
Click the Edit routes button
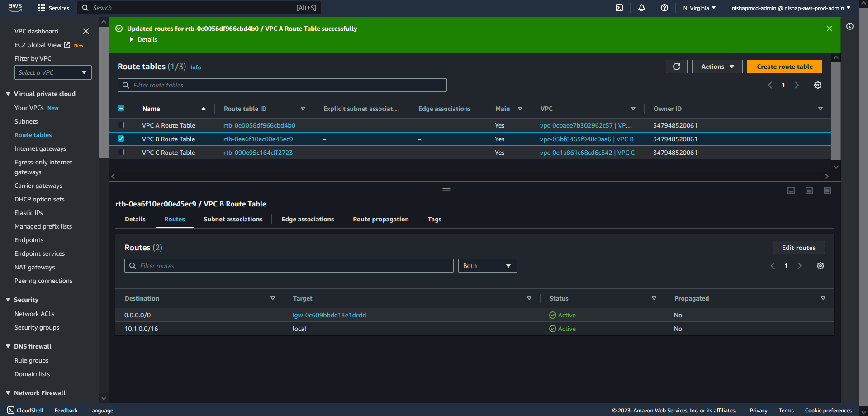[798, 248]
